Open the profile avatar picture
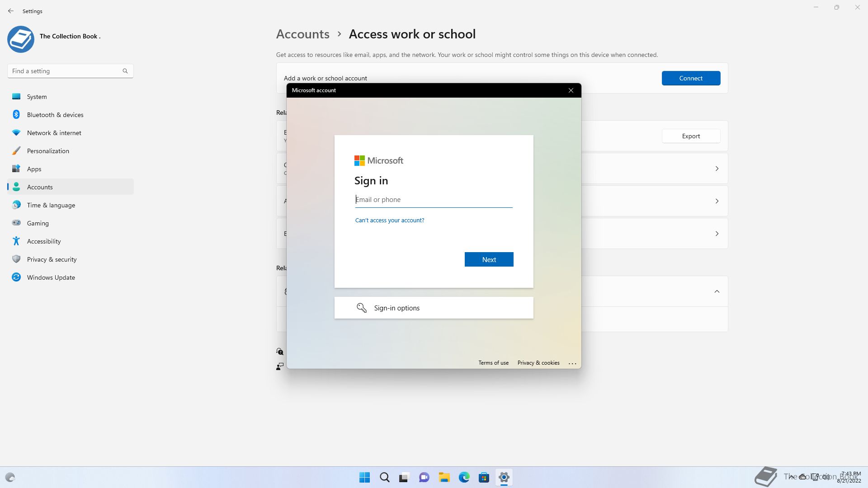Image resolution: width=868 pixels, height=488 pixels. click(x=21, y=39)
